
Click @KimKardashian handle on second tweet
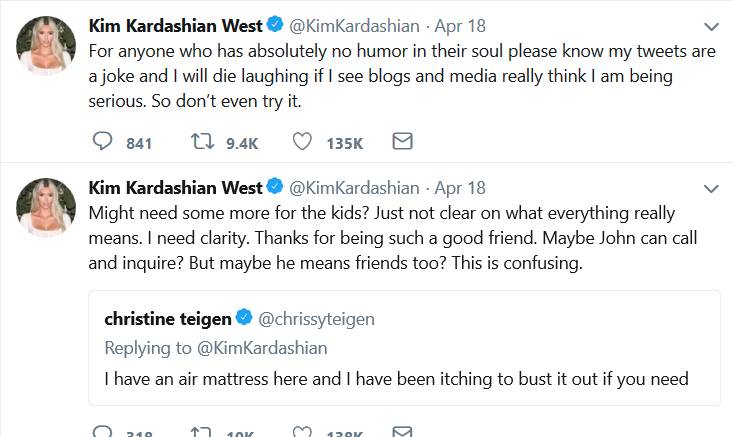pyautogui.click(x=354, y=188)
